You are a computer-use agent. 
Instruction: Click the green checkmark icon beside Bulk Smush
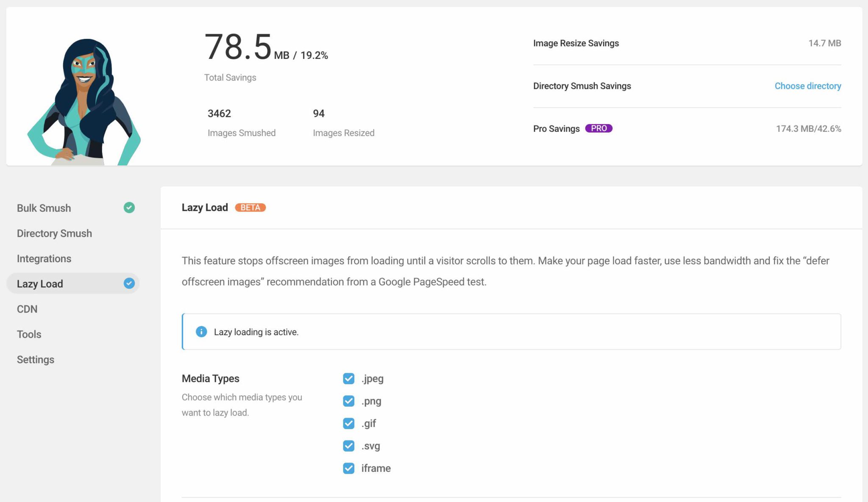(x=129, y=208)
